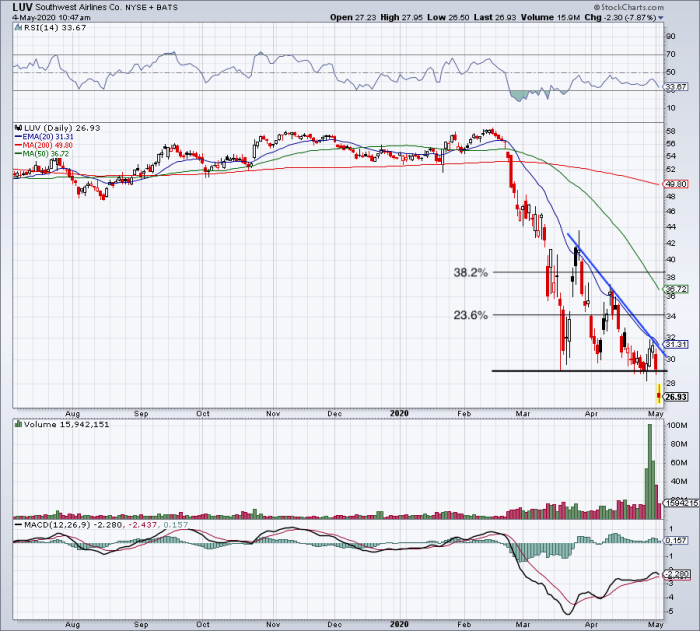
Task: Click the 26.93 last price tag
Action: [x=675, y=397]
